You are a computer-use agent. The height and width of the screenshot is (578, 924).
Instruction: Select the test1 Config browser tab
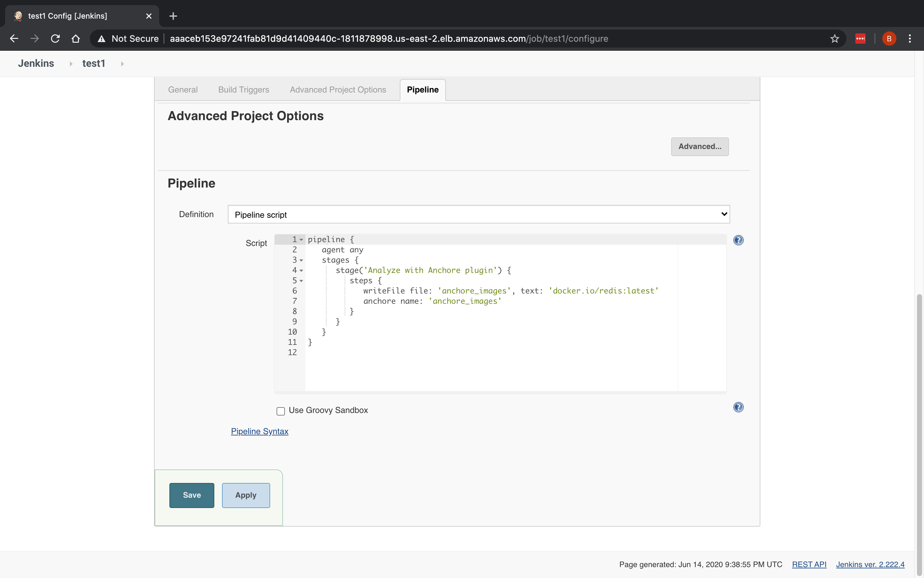click(82, 16)
